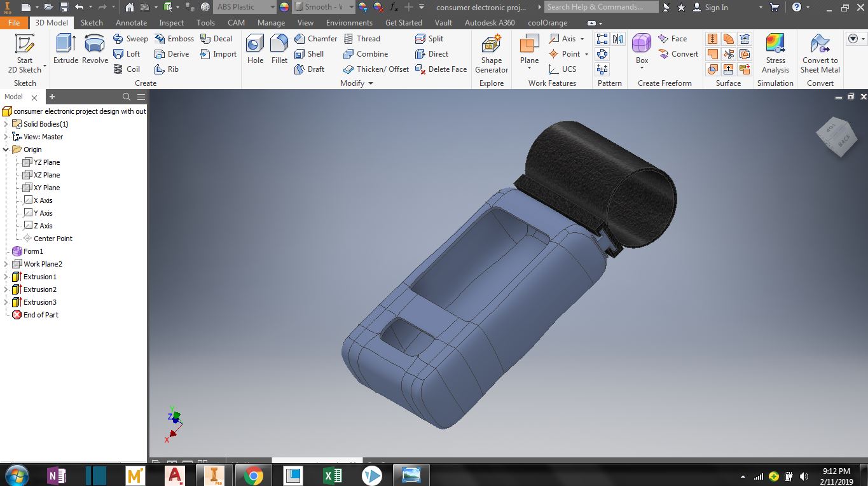
Task: Select the Extrude tool
Action: point(65,49)
